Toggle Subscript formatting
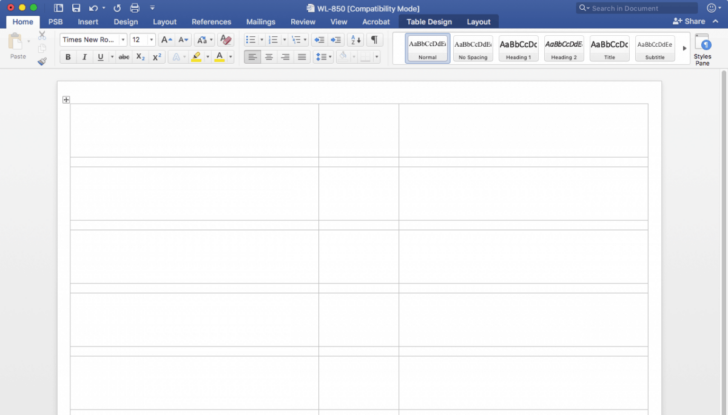Viewport: 728px width, 415px height. [x=140, y=57]
